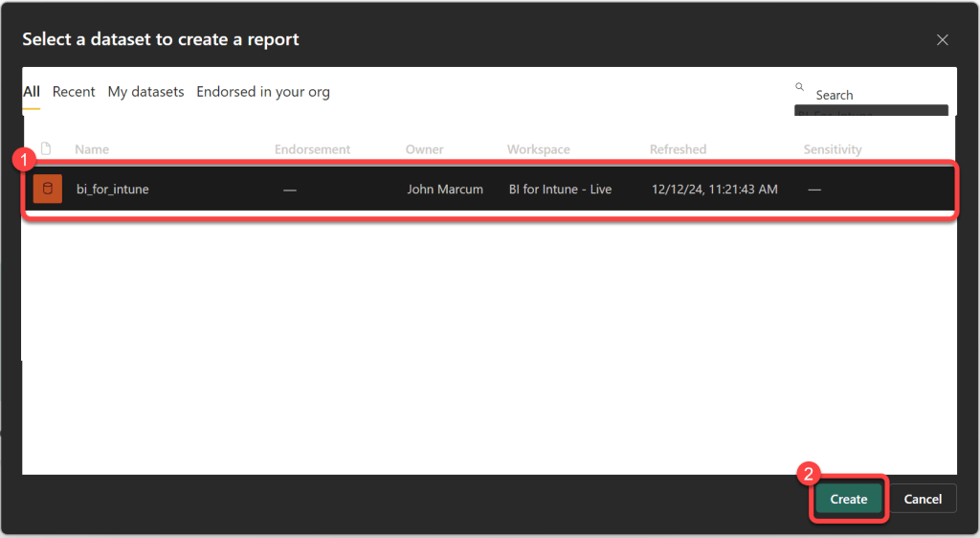Sort by the Refreshed column header
Viewport: 980px width, 538px height.
(x=678, y=149)
